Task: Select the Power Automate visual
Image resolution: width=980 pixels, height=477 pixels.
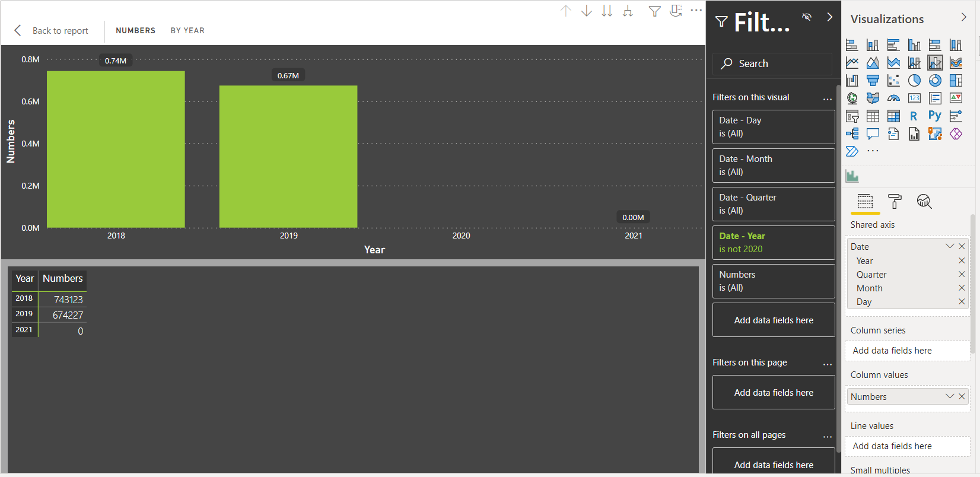Action: click(852, 151)
